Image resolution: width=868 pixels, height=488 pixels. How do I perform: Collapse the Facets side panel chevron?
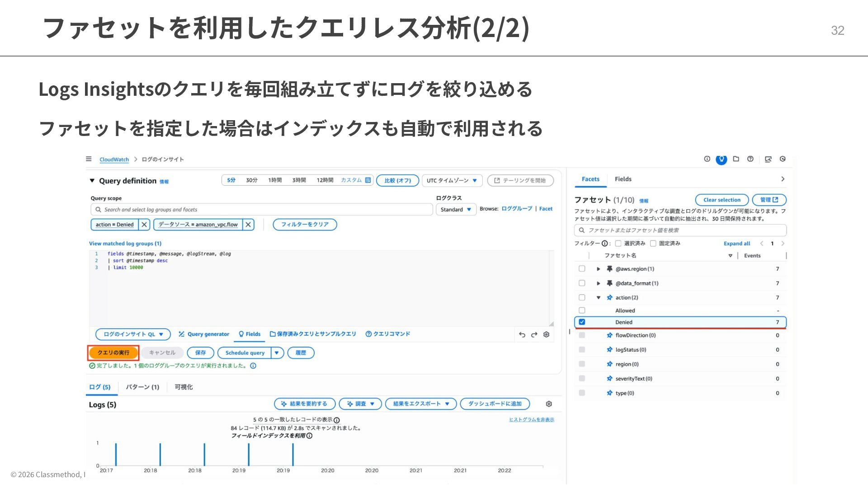pos(783,179)
